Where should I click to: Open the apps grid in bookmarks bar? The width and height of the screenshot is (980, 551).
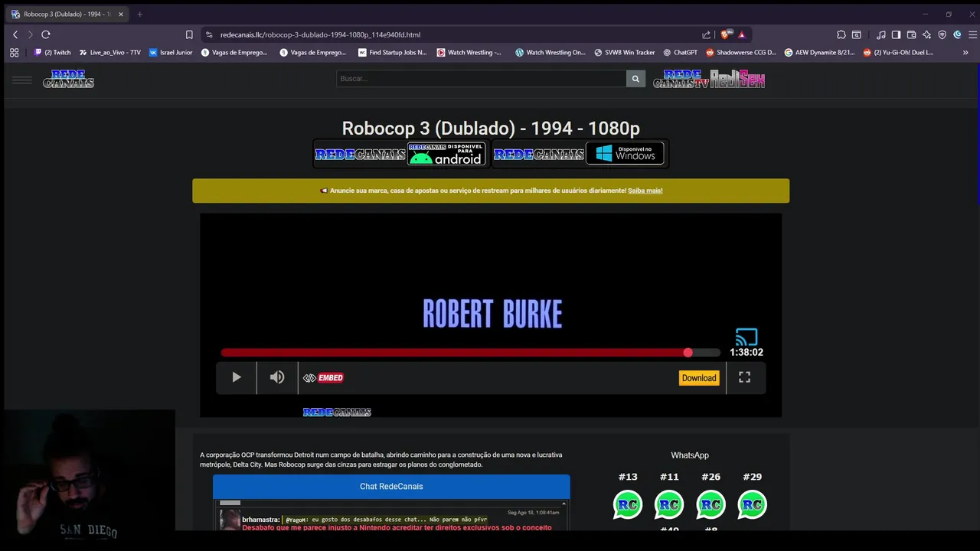coord(14,53)
